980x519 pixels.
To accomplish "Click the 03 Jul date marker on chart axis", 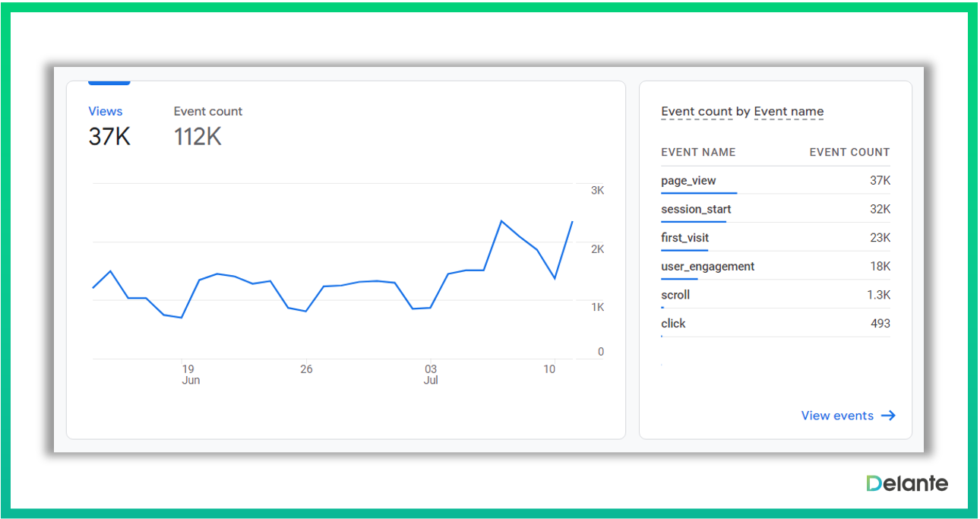I will click(431, 374).
